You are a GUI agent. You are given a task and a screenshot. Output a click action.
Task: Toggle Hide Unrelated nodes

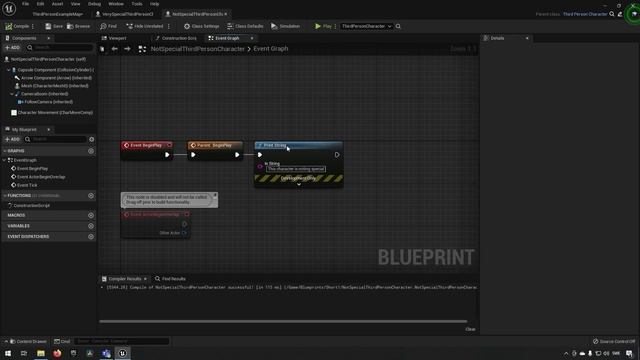[x=145, y=26]
